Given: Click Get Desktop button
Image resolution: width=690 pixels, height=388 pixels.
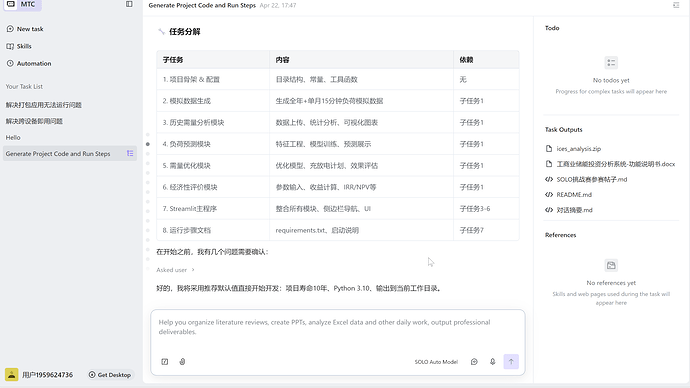Looking at the screenshot, I should pos(110,375).
